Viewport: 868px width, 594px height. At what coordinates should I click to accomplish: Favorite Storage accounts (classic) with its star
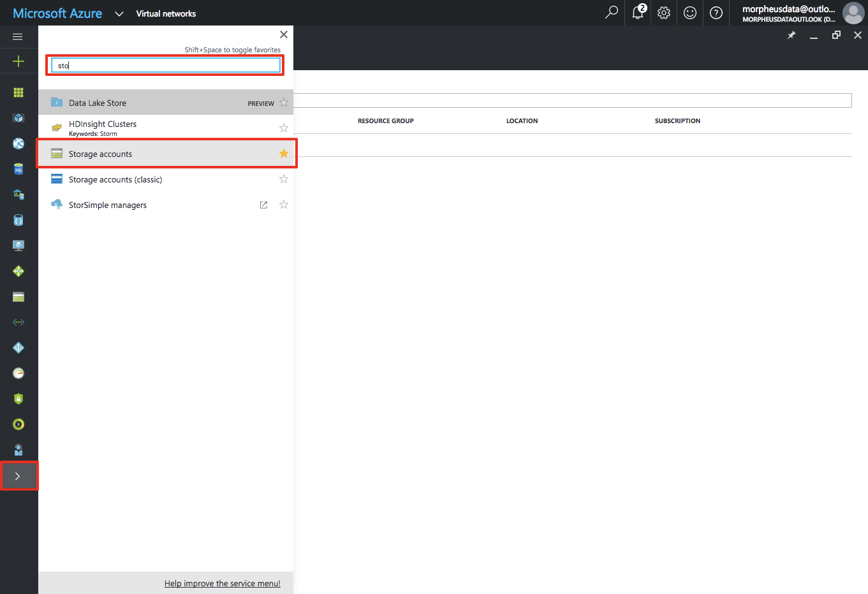(284, 179)
